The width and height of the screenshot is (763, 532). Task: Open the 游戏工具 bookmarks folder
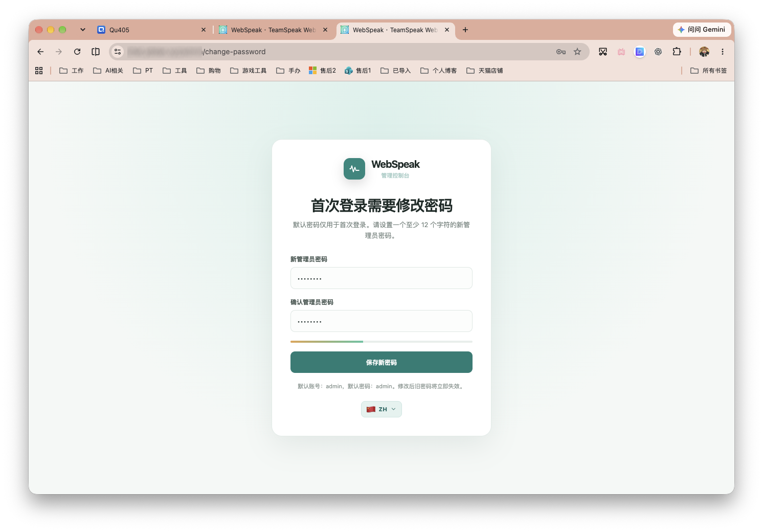pyautogui.click(x=249, y=71)
